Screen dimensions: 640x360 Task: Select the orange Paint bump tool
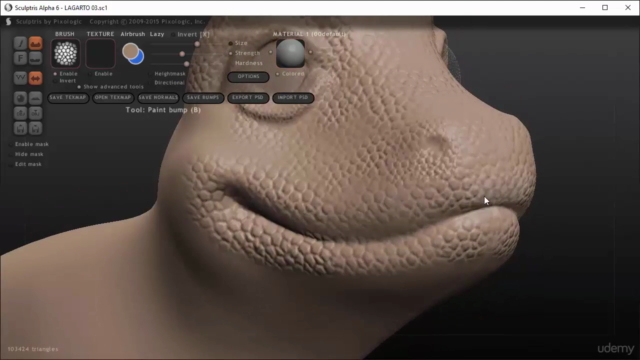(36, 43)
